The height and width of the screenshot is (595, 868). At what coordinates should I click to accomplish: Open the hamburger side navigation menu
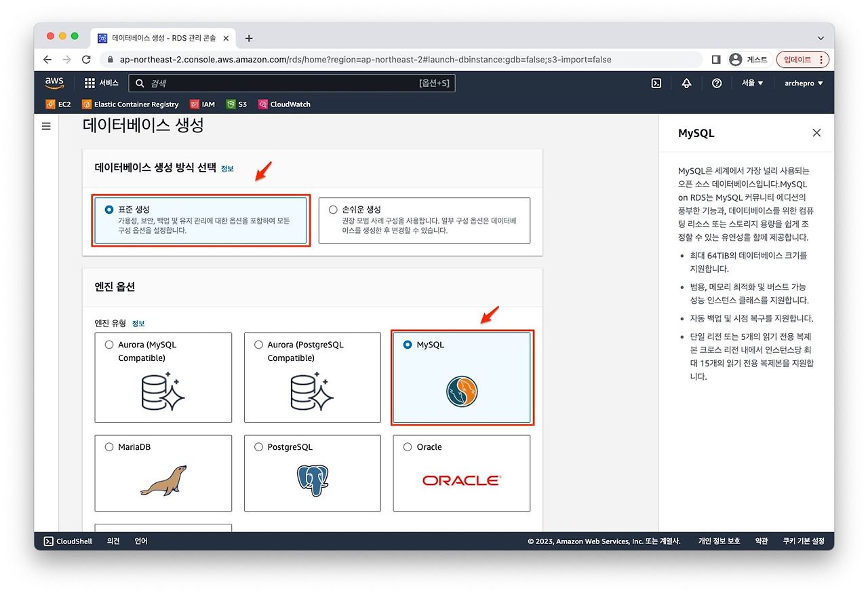click(x=46, y=126)
